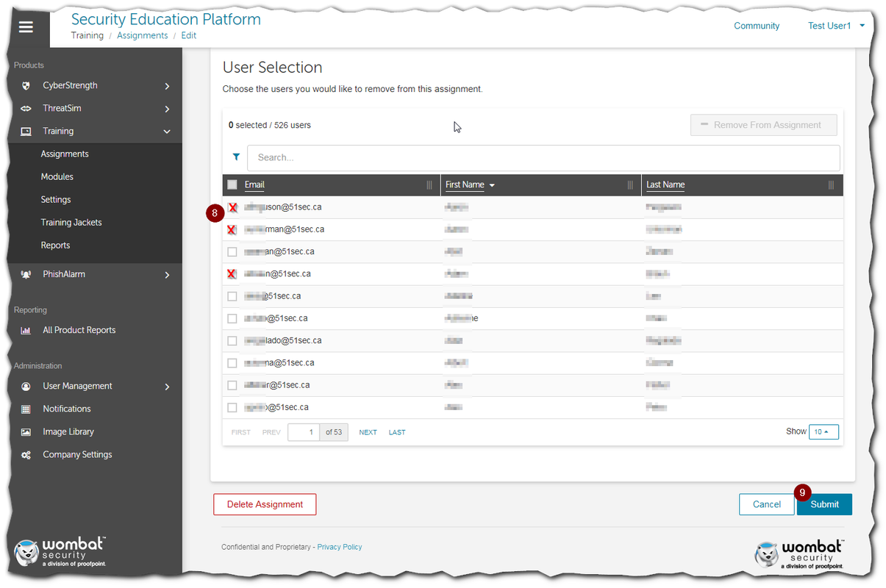This screenshot has height=588, width=886.
Task: Sort by the Last Name column header
Action: click(665, 185)
